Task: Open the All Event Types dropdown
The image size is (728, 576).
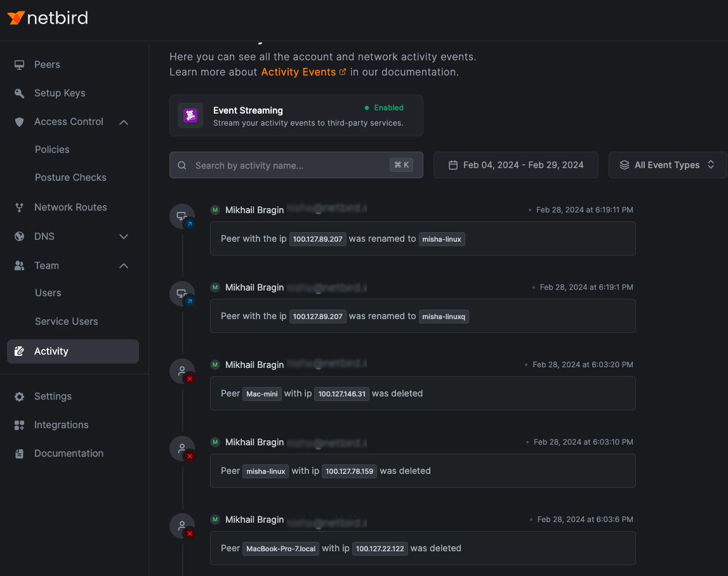Action: 666,165
